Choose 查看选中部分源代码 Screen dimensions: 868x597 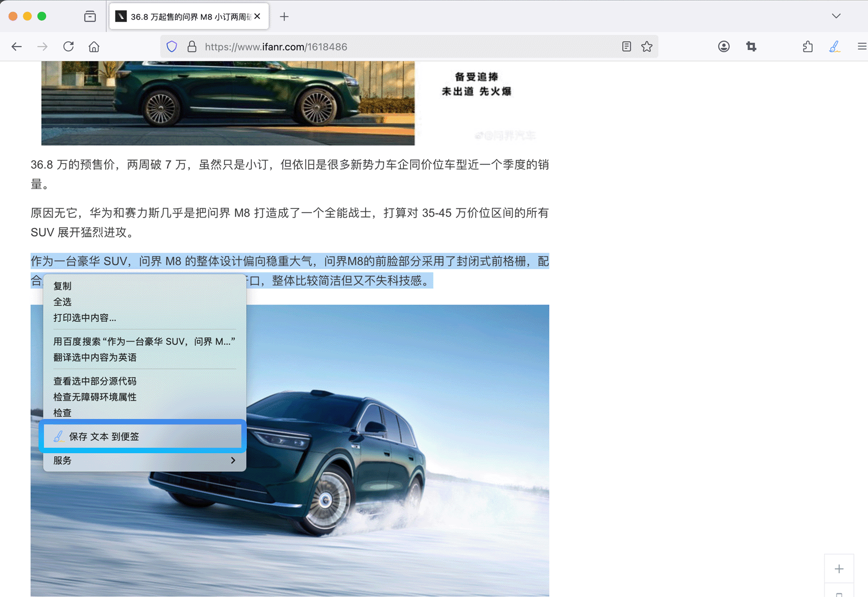pos(144,381)
